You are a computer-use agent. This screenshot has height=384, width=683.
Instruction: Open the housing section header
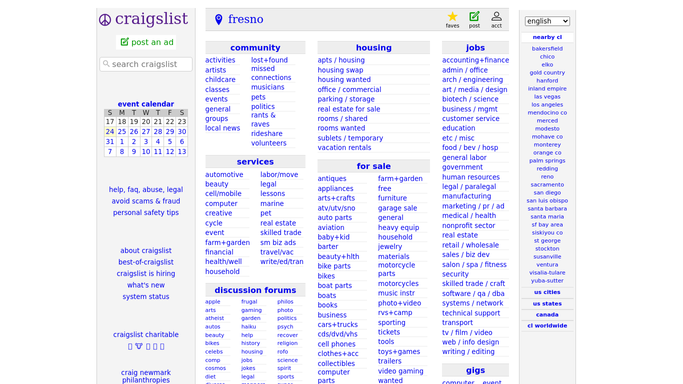click(x=374, y=47)
